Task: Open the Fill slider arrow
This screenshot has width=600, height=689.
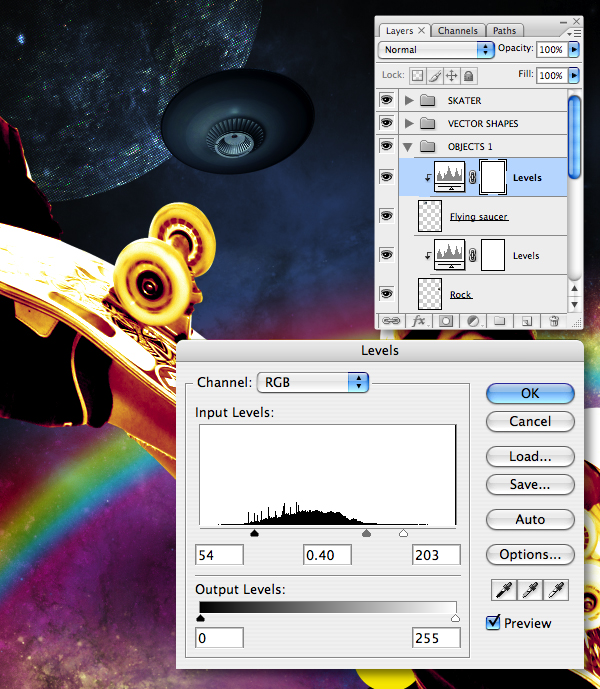Action: point(574,75)
